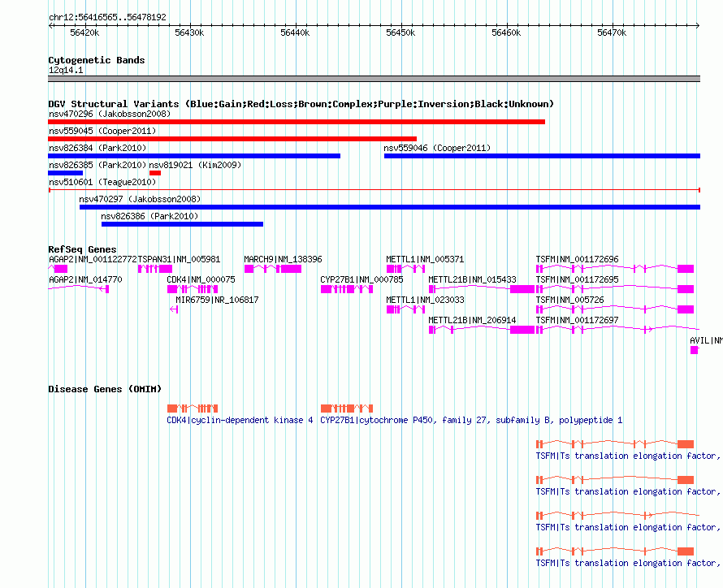Select the blue nsv826384 Park2010 gain bar

pos(194,156)
